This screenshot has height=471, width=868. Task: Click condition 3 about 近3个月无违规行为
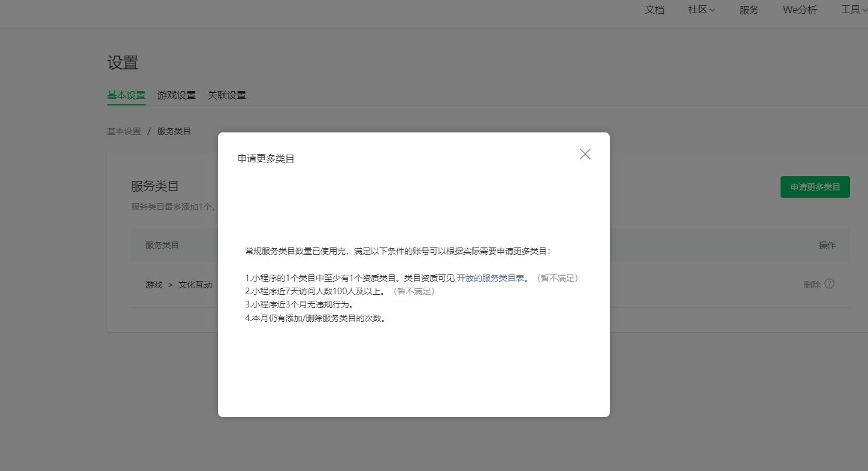click(300, 305)
